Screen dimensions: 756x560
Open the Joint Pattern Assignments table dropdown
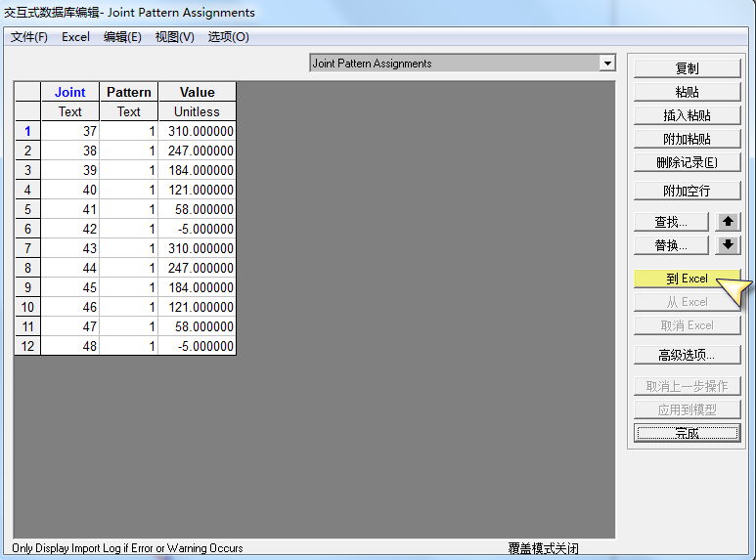[607, 64]
